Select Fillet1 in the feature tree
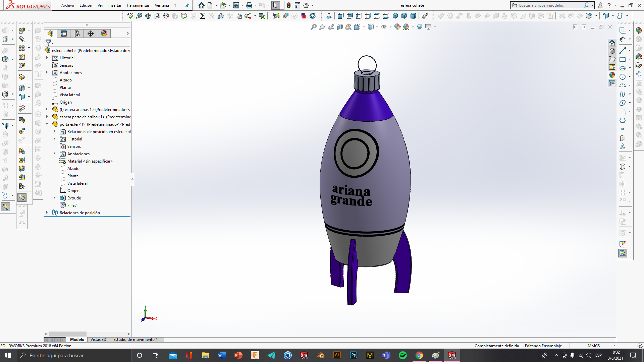This screenshot has height=362, width=644. coord(72,205)
